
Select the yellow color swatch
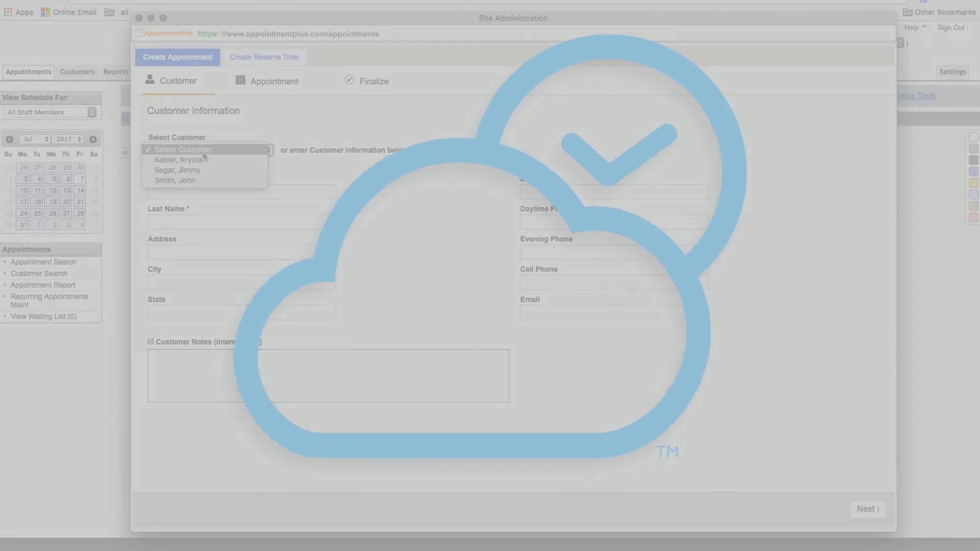pyautogui.click(x=973, y=183)
